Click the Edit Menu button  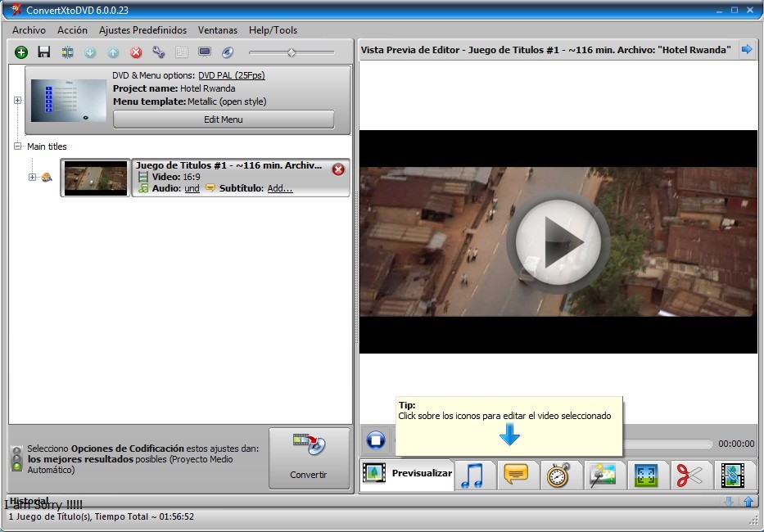pos(224,119)
